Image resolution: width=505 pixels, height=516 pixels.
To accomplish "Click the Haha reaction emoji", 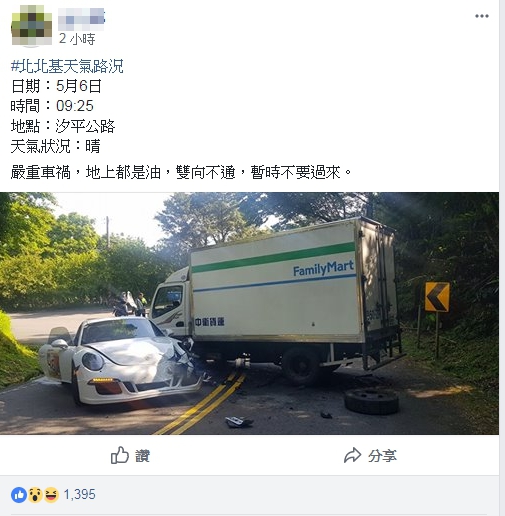I will [x=51, y=495].
